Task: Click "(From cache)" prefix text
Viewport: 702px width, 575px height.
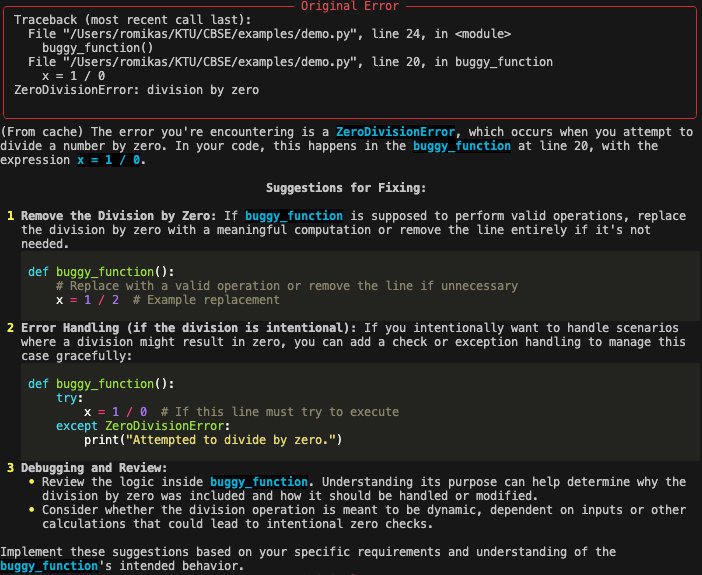Action: tap(42, 132)
